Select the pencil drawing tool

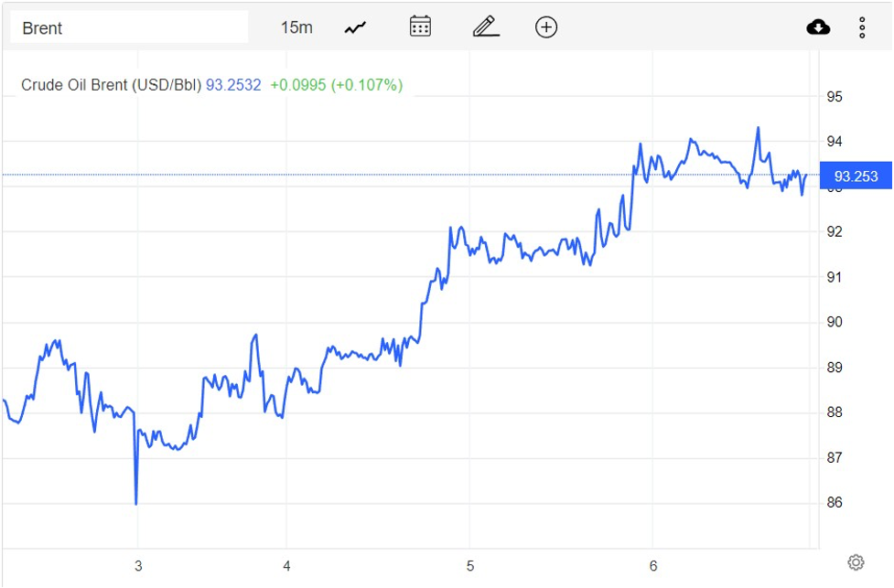(486, 27)
